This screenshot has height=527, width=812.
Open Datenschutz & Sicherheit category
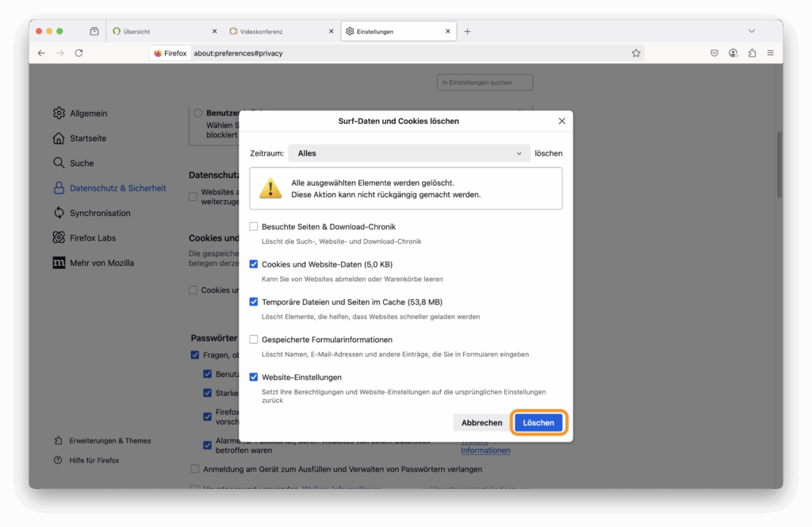109,188
